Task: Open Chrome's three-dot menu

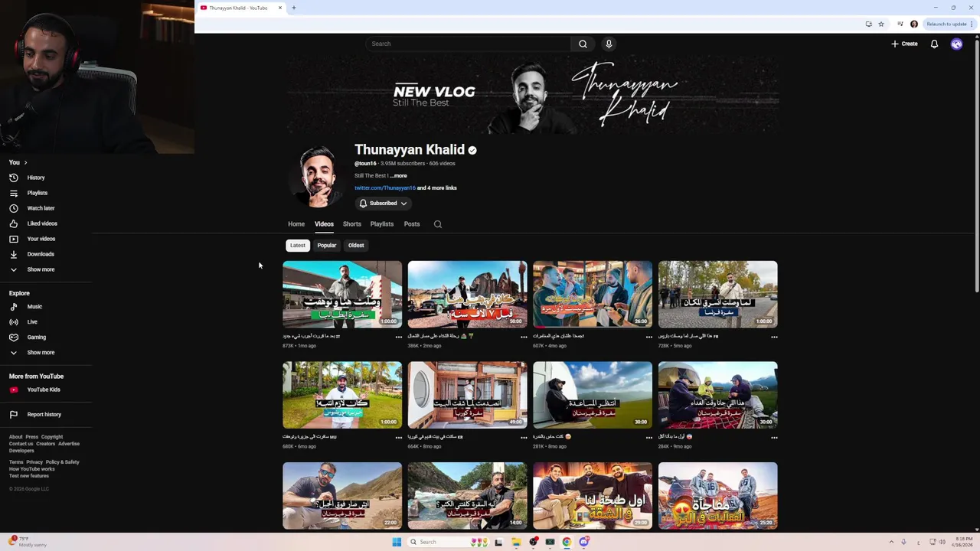Action: tap(973, 24)
